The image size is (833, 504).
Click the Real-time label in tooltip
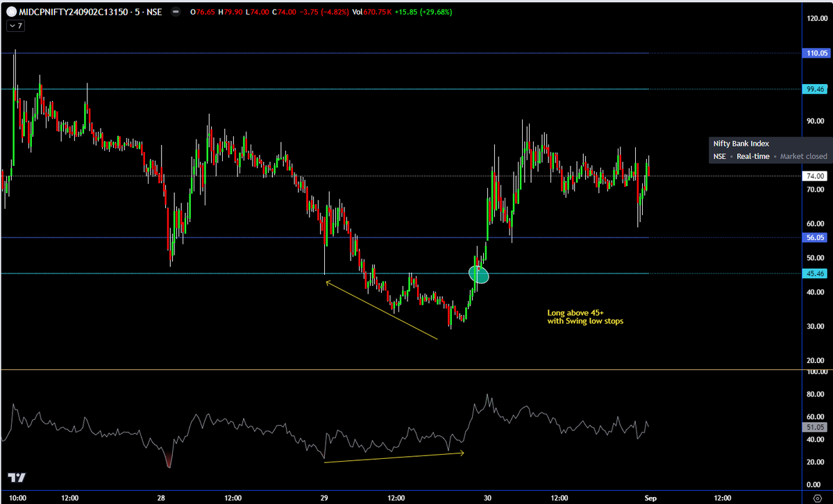pyautogui.click(x=753, y=156)
